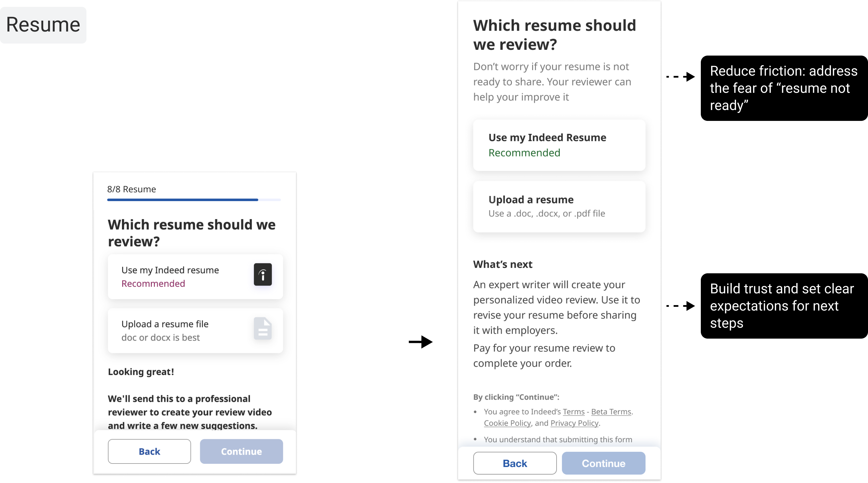Open the Privacy Policy link
This screenshot has width=868, height=483.
[574, 423]
